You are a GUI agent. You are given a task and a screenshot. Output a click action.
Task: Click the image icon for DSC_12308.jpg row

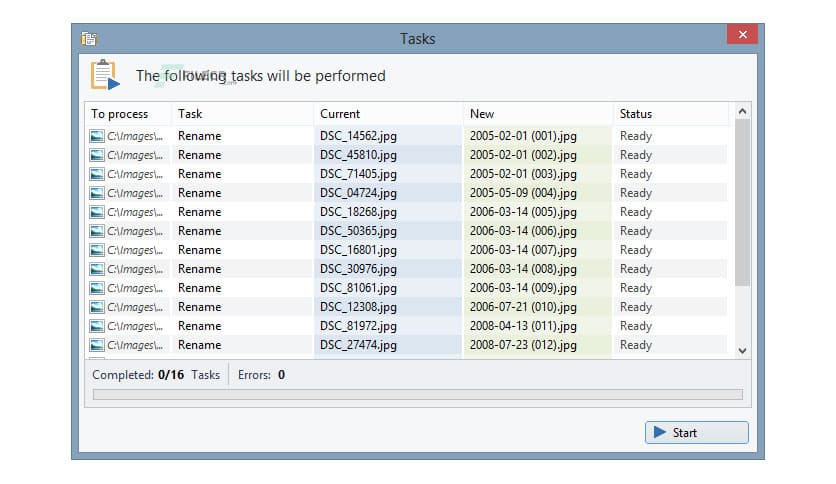tap(97, 308)
